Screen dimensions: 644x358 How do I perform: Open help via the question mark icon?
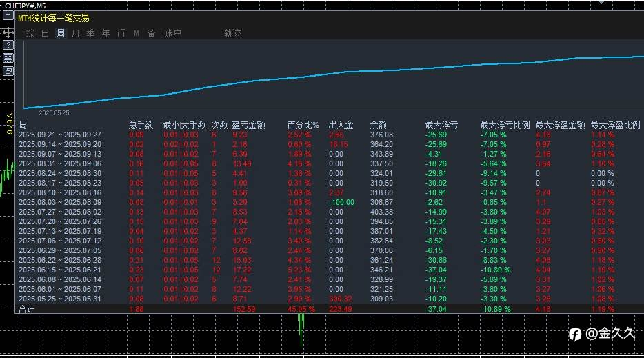point(8,46)
